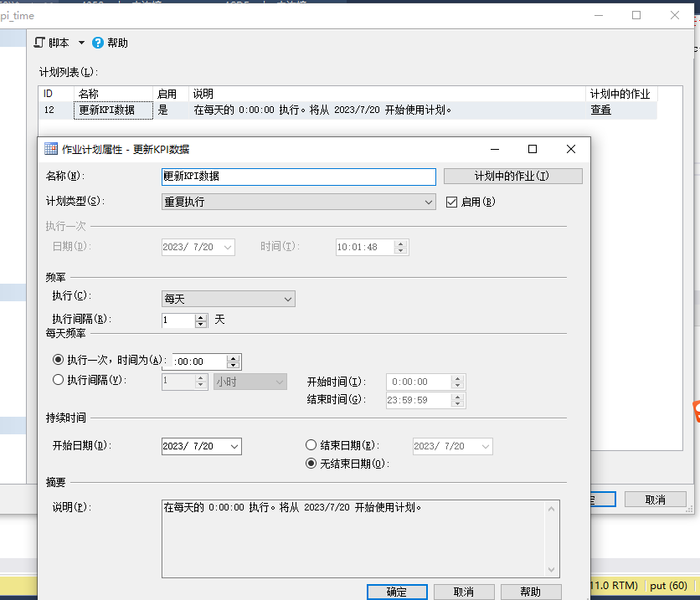The image size is (700, 600).
Task: Click scroll down arrow in 说明 box
Action: tap(551, 570)
